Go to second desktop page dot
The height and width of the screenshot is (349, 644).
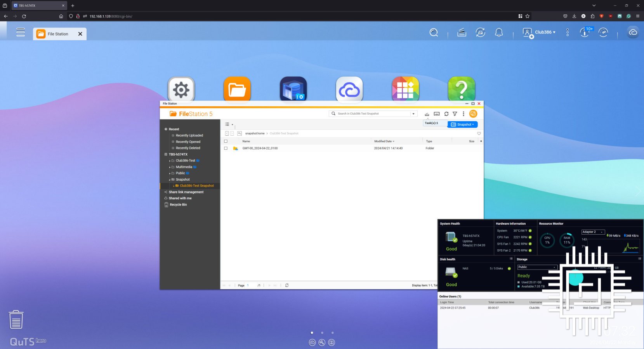(322, 333)
